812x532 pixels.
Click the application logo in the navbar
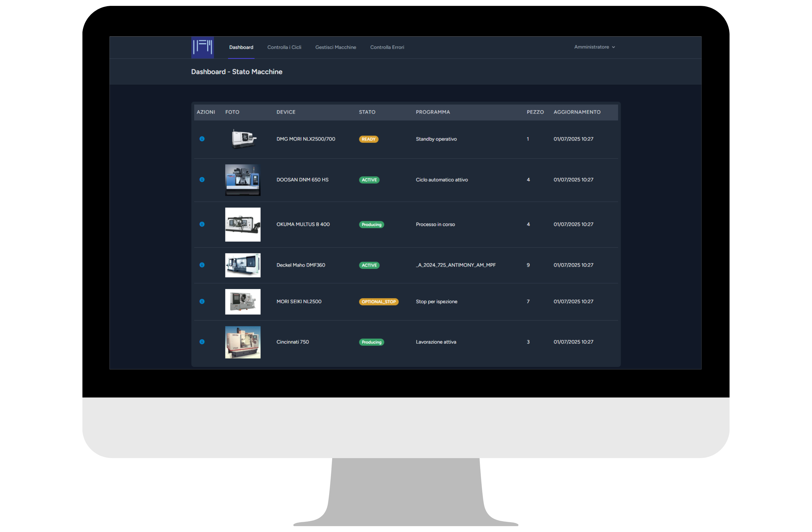pos(202,47)
